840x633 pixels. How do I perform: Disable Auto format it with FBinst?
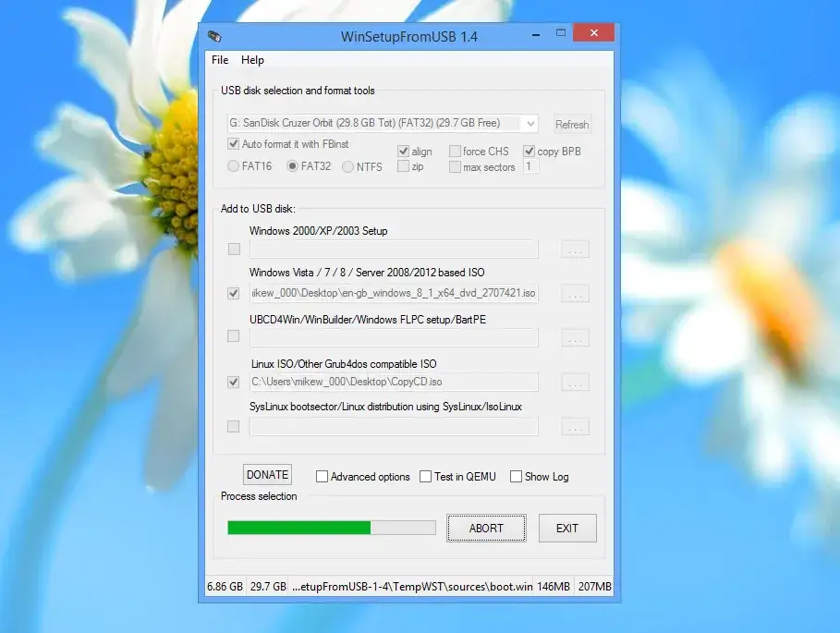234,144
